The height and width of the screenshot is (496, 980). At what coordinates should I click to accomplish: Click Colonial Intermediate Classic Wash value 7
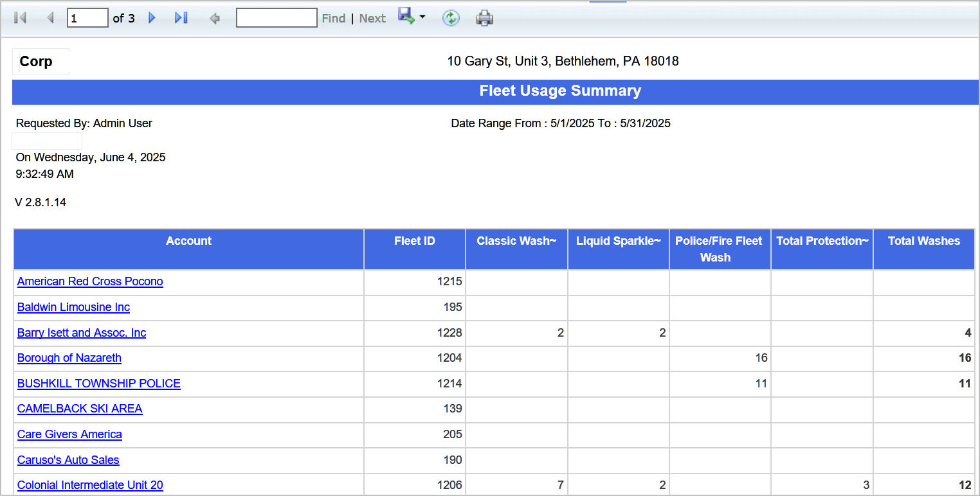(x=561, y=485)
